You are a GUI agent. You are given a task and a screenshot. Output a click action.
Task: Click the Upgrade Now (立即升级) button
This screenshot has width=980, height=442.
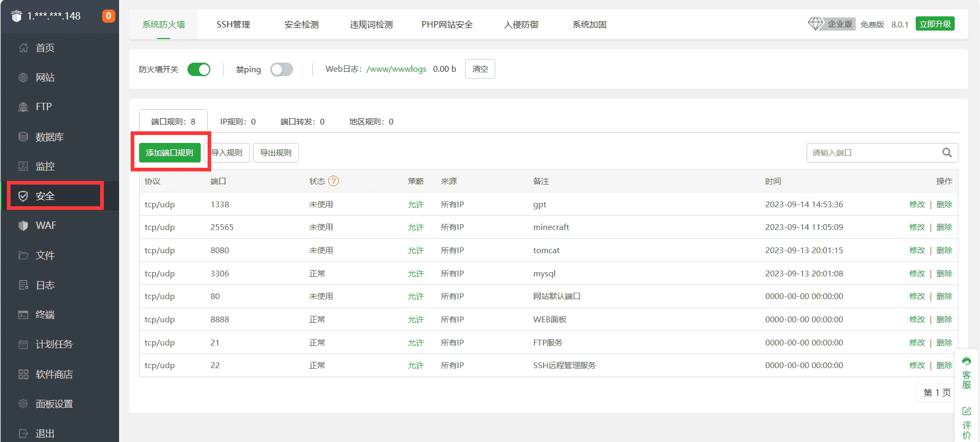pos(935,24)
